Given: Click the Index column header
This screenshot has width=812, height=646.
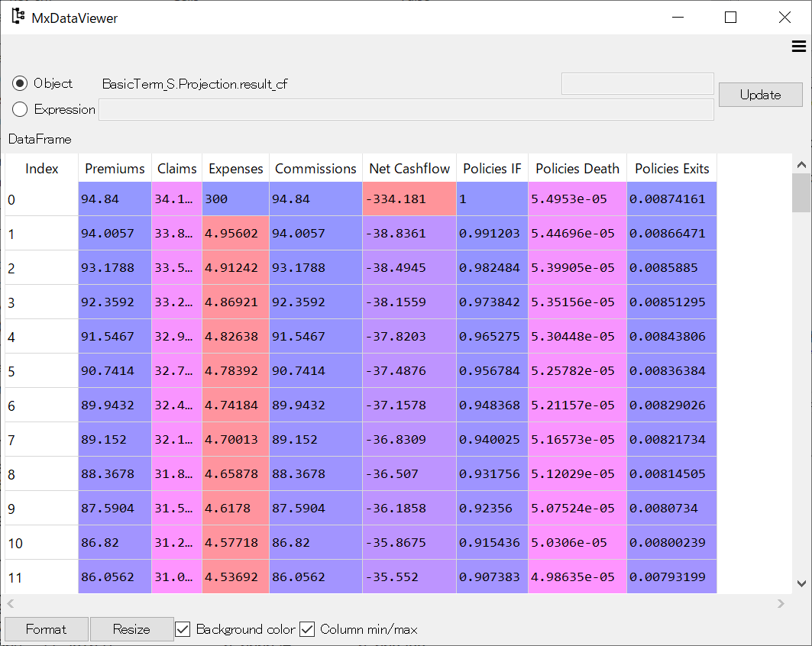Looking at the screenshot, I should pos(42,168).
